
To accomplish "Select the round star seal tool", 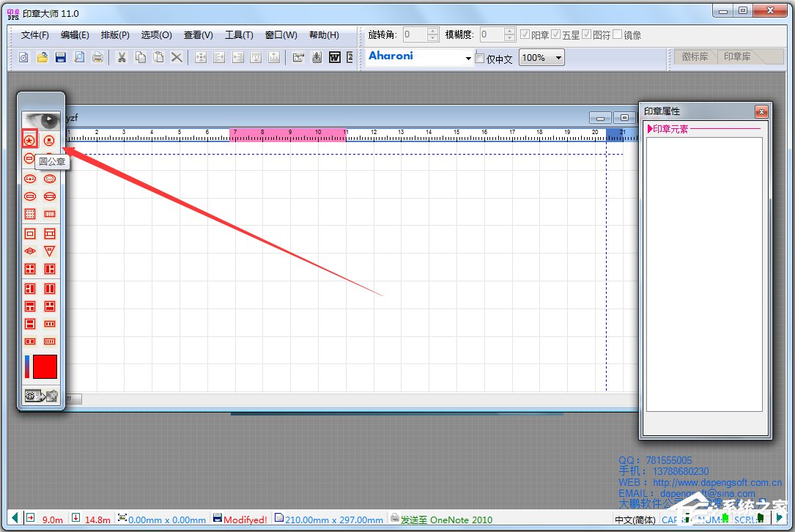I will tap(30, 141).
